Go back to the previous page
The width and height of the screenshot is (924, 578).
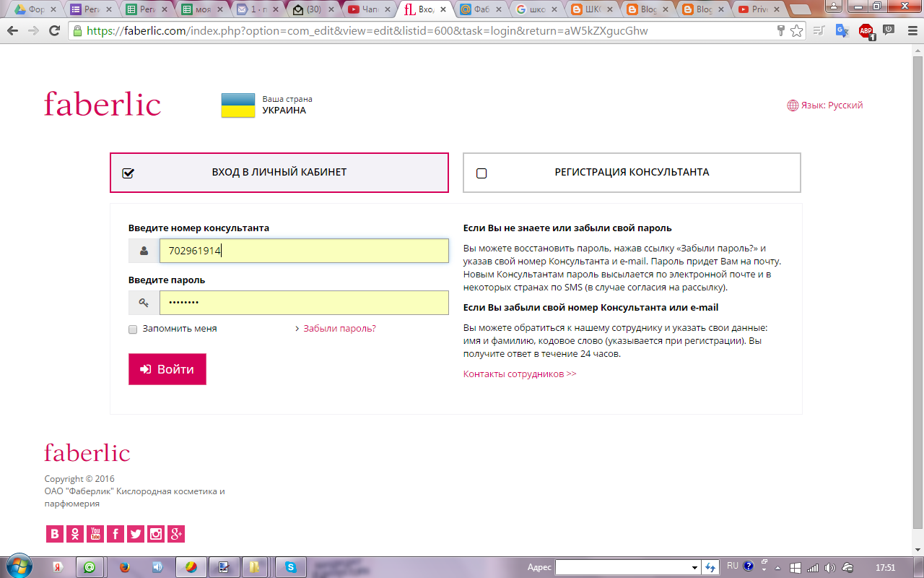[x=12, y=31]
